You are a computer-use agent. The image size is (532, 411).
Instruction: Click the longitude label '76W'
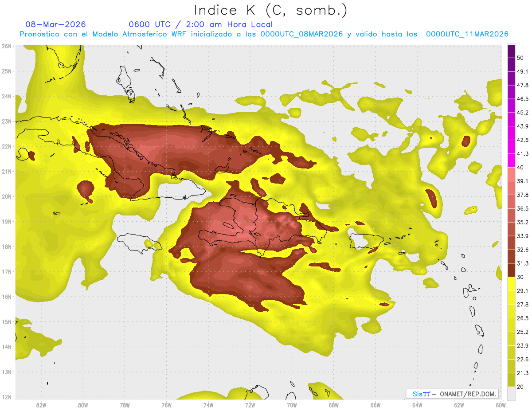click(x=166, y=405)
